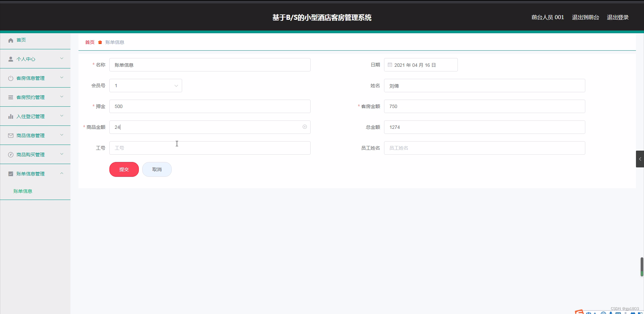This screenshot has height=314, width=644.
Task: Click the 退出到前台 link
Action: point(585,17)
